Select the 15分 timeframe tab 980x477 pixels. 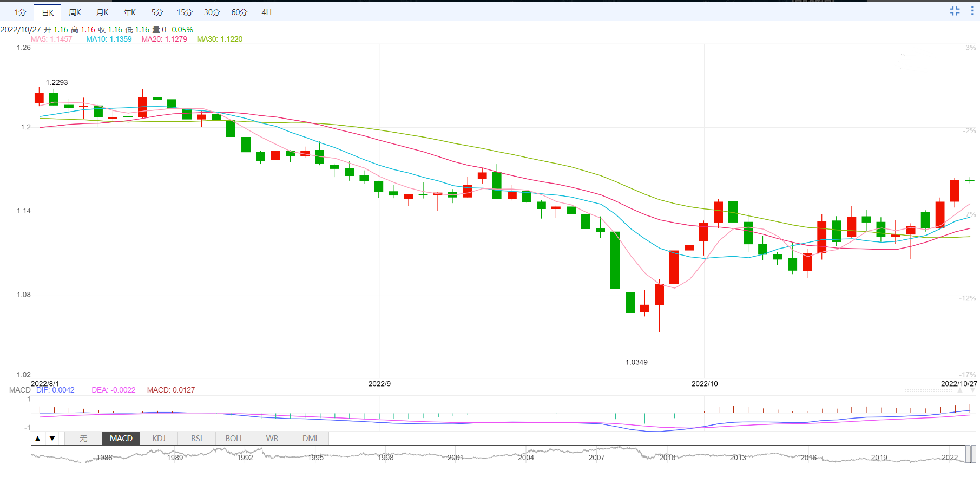pyautogui.click(x=185, y=12)
